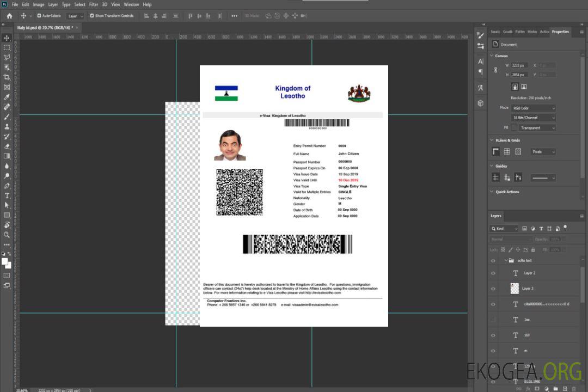Open the Paragraph panel icon

click(x=481, y=72)
